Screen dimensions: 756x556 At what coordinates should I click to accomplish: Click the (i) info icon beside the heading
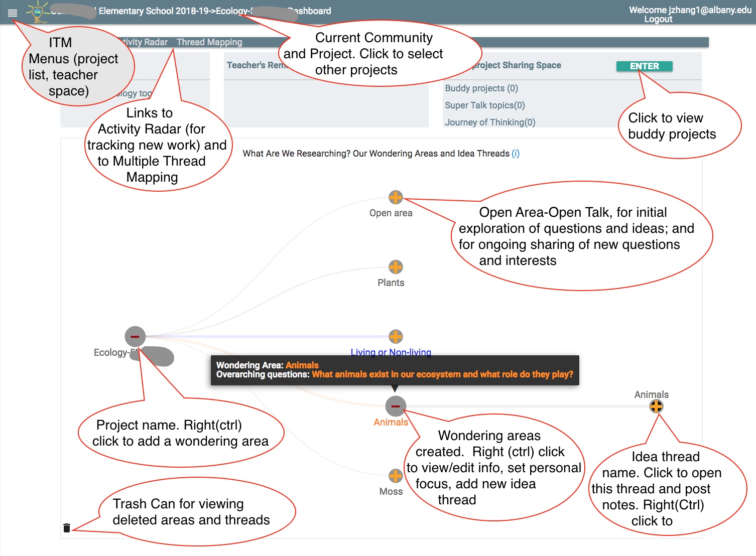pyautogui.click(x=516, y=154)
